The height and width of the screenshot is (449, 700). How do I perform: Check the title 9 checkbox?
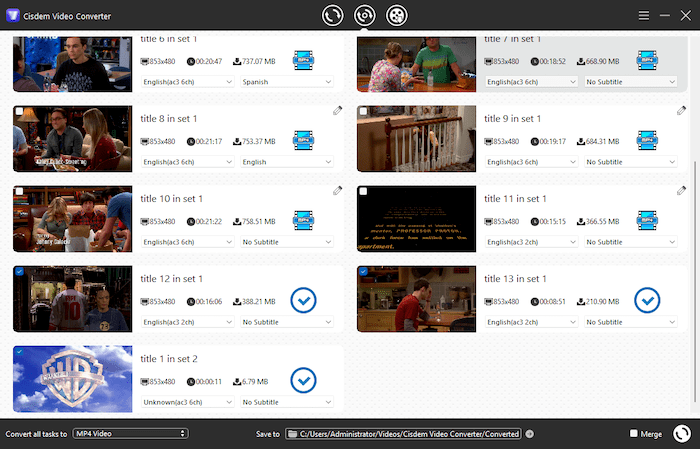pyautogui.click(x=363, y=111)
